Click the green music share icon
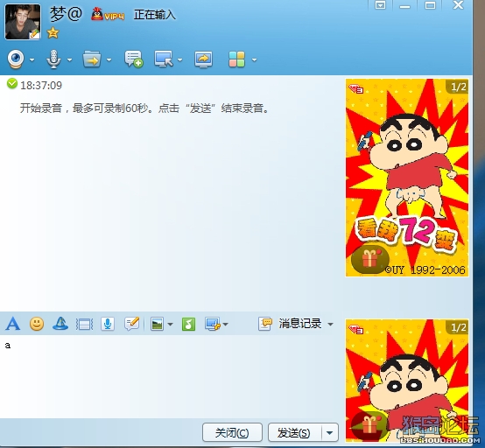This screenshot has height=448, width=485. pos(188,325)
